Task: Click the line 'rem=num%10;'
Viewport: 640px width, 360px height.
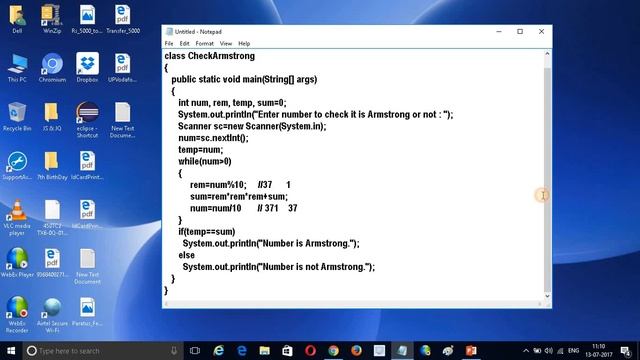Action: [218, 184]
